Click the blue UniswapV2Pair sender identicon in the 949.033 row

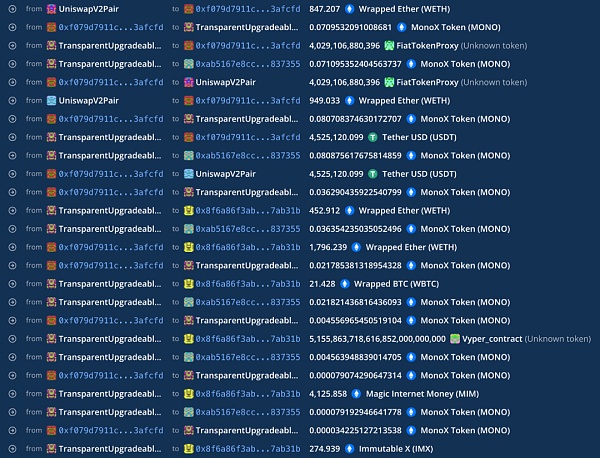pos(51,101)
